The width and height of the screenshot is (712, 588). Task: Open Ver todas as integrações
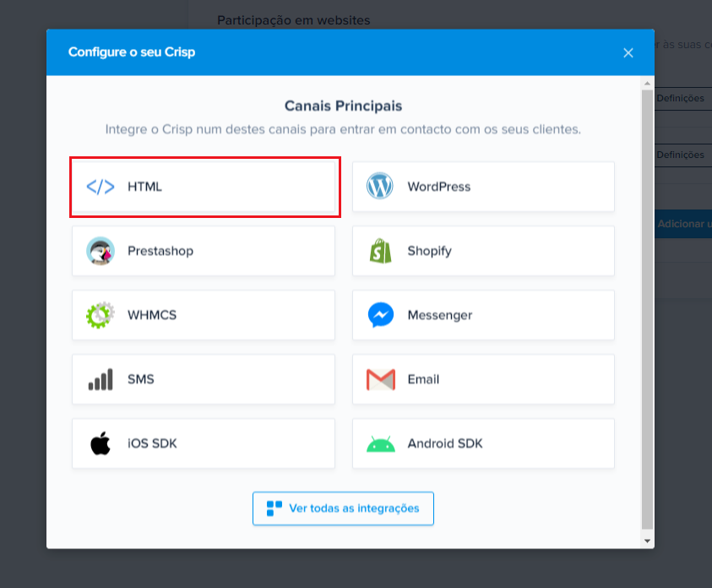click(343, 509)
